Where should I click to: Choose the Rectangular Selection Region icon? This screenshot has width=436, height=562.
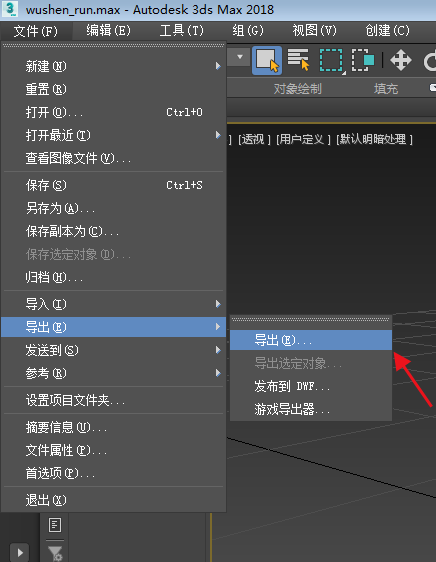point(331,60)
